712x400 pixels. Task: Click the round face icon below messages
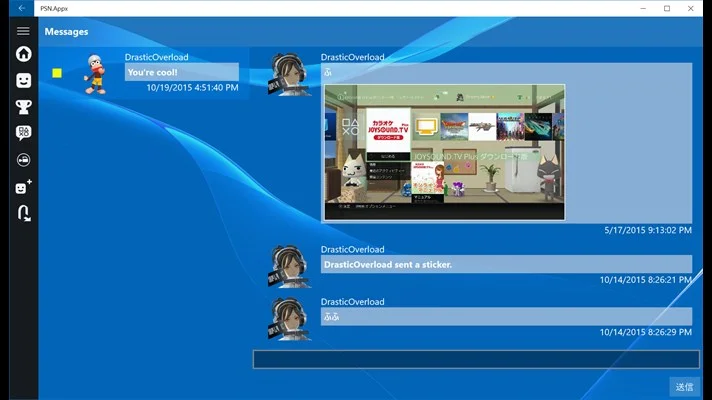click(24, 160)
